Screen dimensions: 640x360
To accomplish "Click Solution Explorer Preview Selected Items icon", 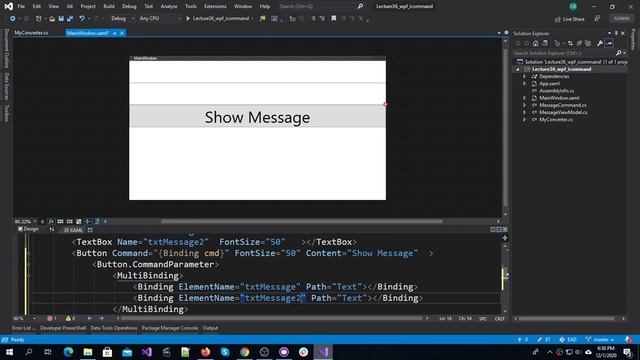I will [609, 43].
